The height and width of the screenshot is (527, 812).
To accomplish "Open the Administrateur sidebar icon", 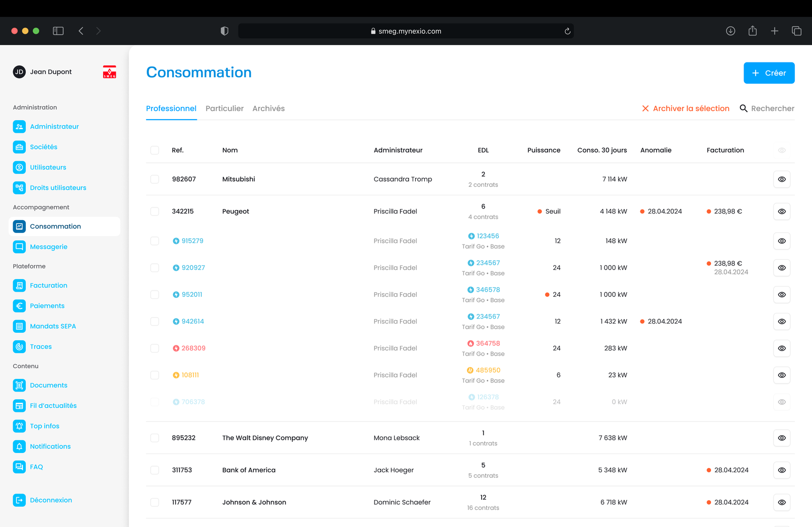I will 19,127.
